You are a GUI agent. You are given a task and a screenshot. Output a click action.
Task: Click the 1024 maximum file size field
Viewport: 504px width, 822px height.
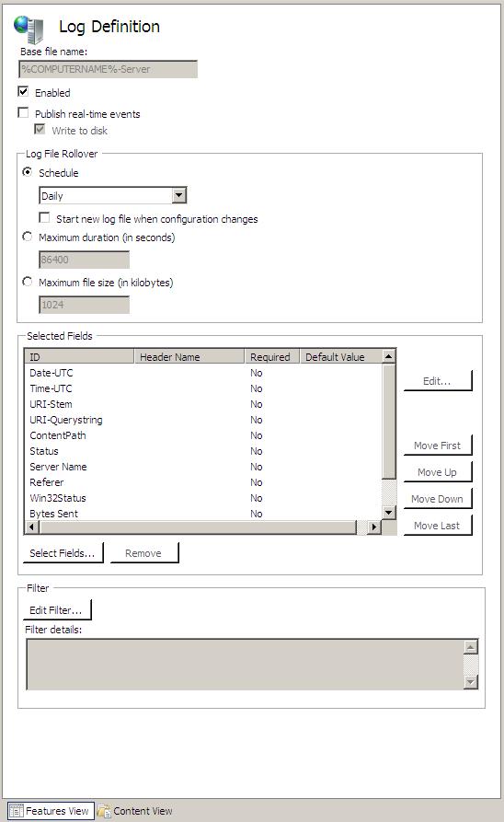point(84,305)
